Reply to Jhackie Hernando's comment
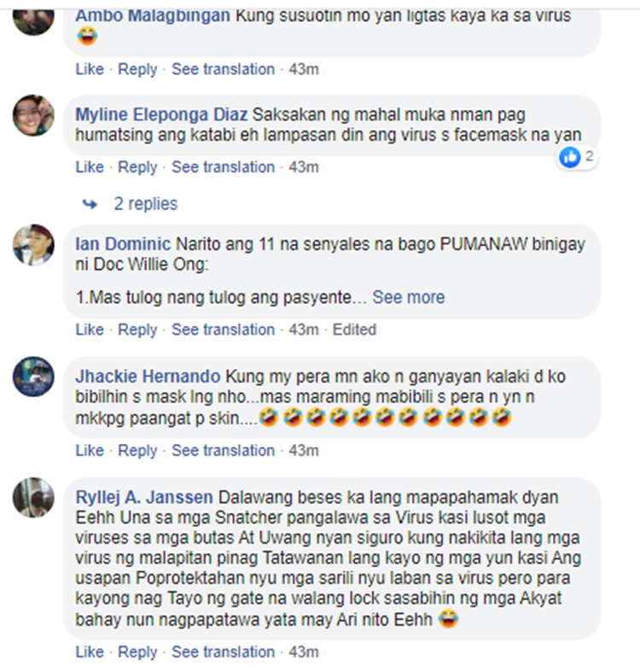 pyautogui.click(x=137, y=451)
